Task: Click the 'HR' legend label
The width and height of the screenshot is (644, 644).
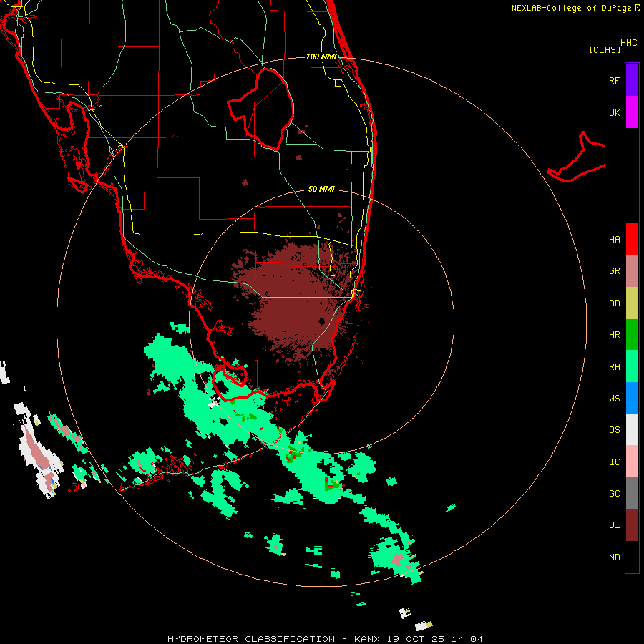Action: [x=614, y=335]
